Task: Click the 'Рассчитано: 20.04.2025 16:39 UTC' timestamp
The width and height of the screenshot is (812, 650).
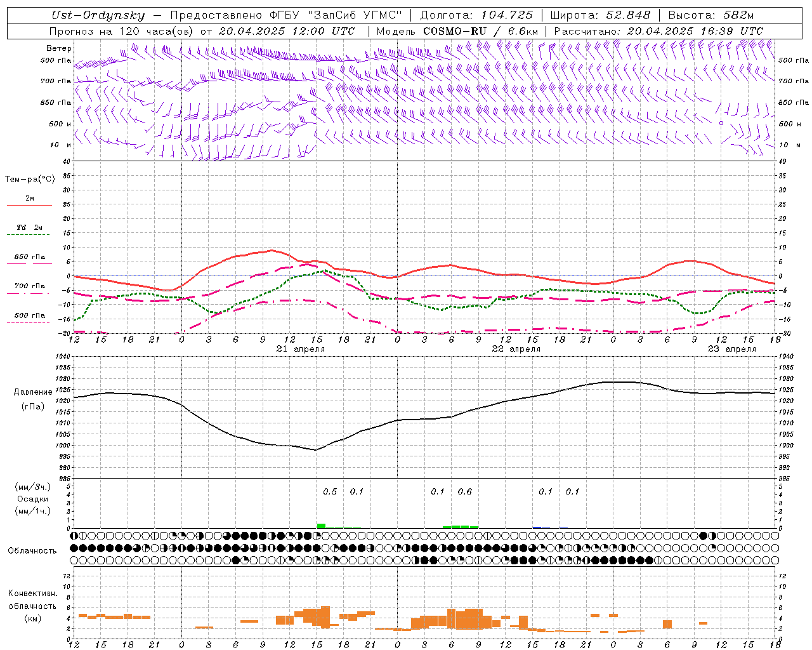Action: coord(658,31)
